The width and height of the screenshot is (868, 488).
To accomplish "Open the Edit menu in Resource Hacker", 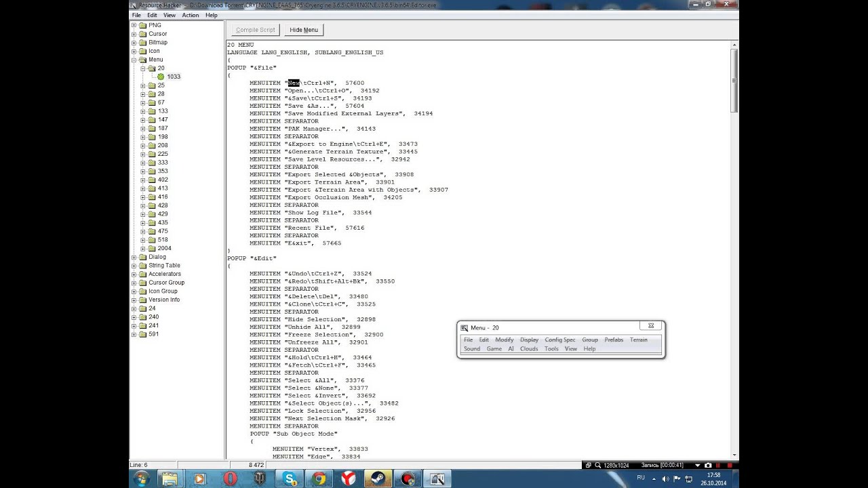I will click(152, 15).
